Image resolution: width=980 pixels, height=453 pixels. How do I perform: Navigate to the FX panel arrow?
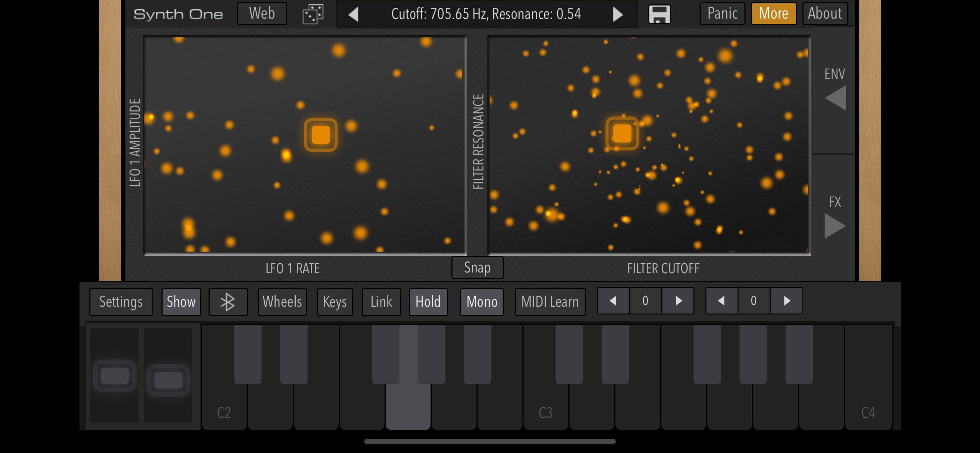click(x=835, y=226)
